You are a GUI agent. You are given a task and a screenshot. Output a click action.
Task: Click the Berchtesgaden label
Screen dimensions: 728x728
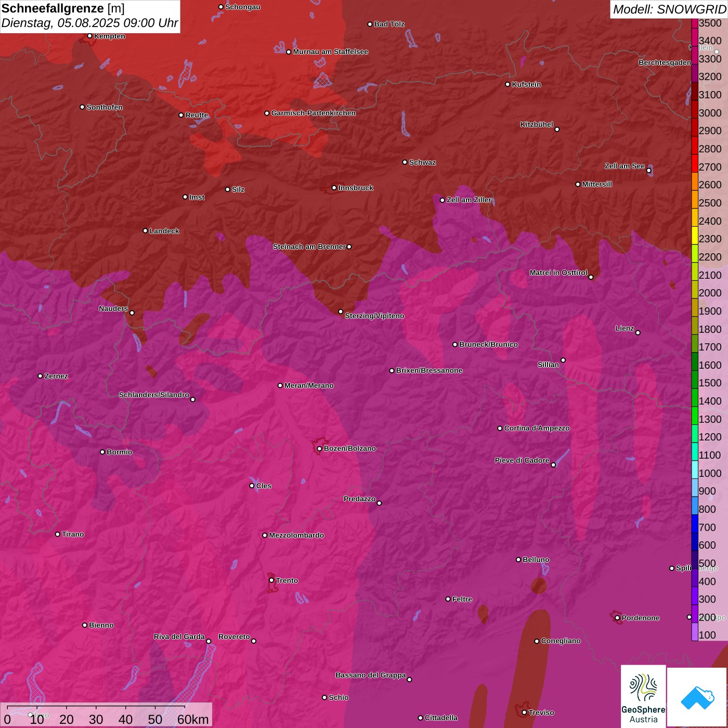tap(665, 62)
